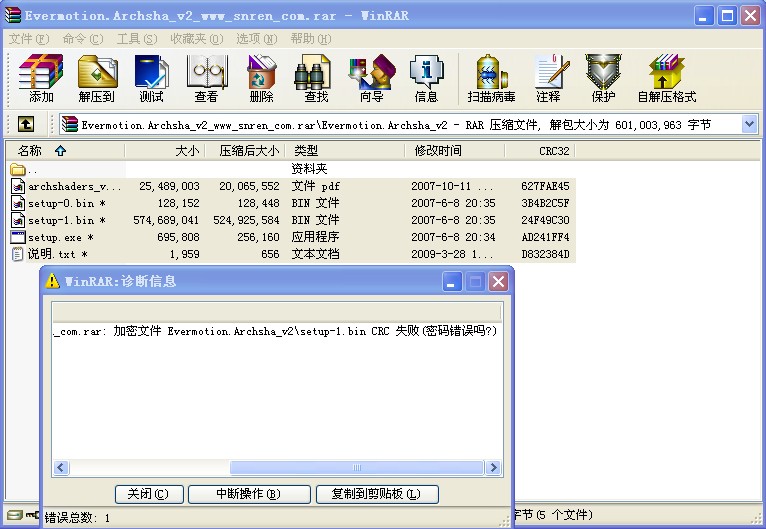This screenshot has width=766, height=529.
Task: Open the 选项(N) menu
Action: (x=256, y=39)
